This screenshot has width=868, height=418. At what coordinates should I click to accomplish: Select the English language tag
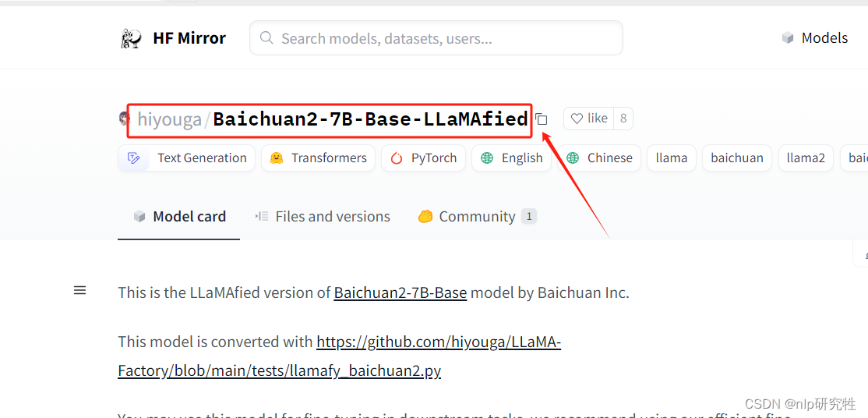click(511, 158)
